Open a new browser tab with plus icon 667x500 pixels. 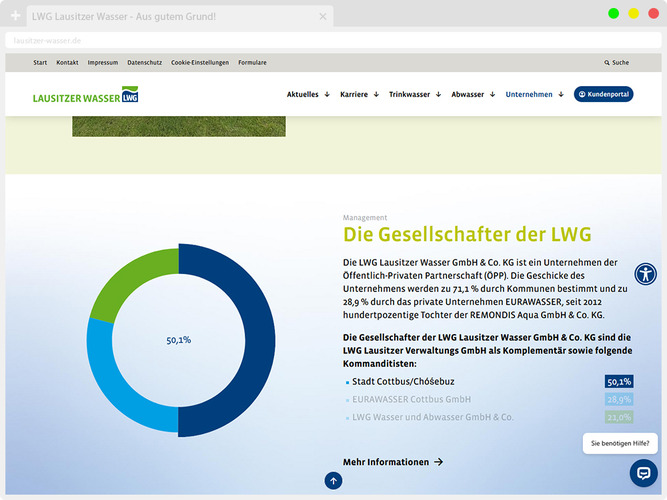15,17
